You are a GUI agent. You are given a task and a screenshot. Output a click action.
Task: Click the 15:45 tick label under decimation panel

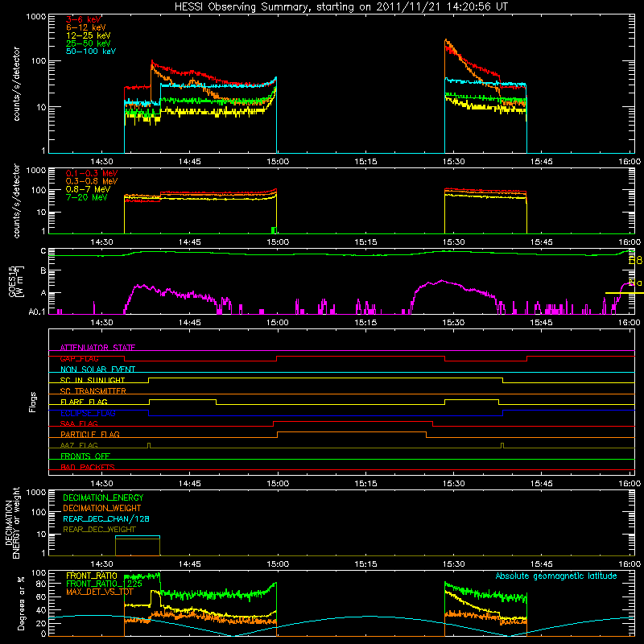click(541, 564)
